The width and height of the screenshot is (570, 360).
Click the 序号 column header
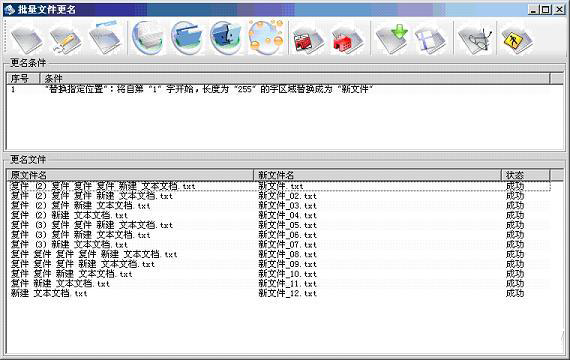(x=23, y=78)
